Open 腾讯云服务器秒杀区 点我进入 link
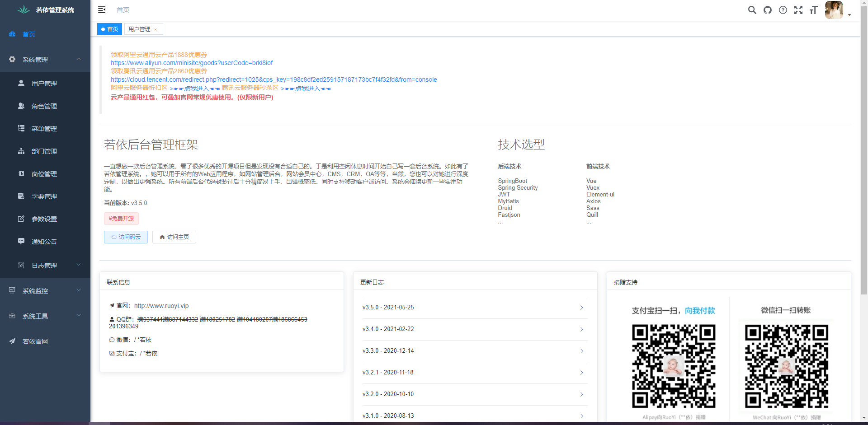Viewport: 868px width, 425px height. click(306, 89)
